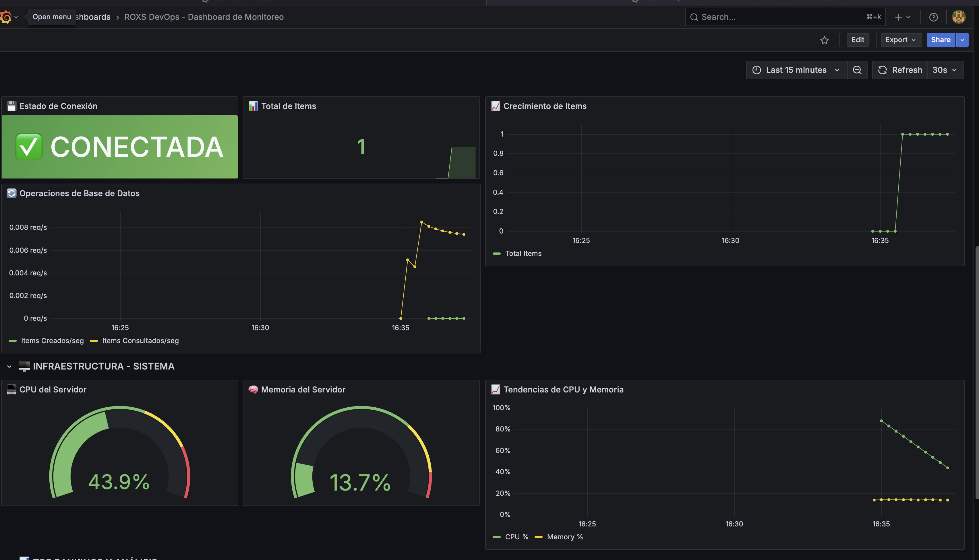Click the clock icon in time picker

pyautogui.click(x=756, y=70)
